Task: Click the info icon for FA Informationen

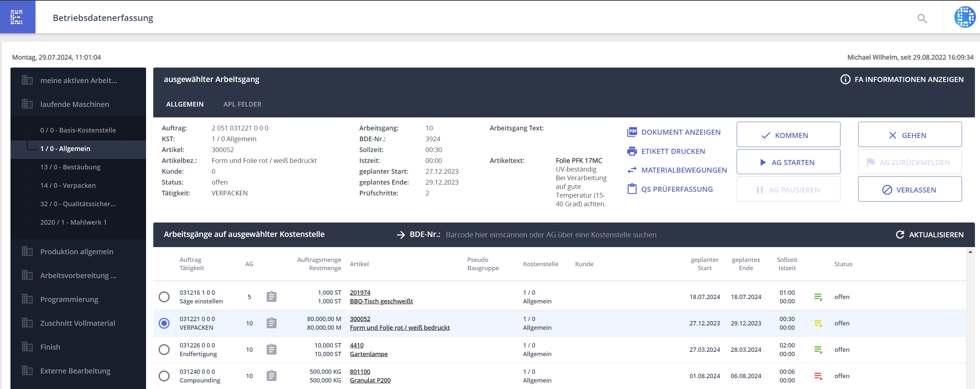Action: pos(845,79)
